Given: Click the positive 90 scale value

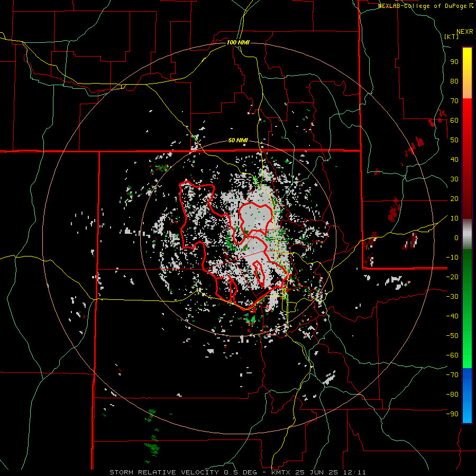Looking at the screenshot, I should (x=454, y=62).
